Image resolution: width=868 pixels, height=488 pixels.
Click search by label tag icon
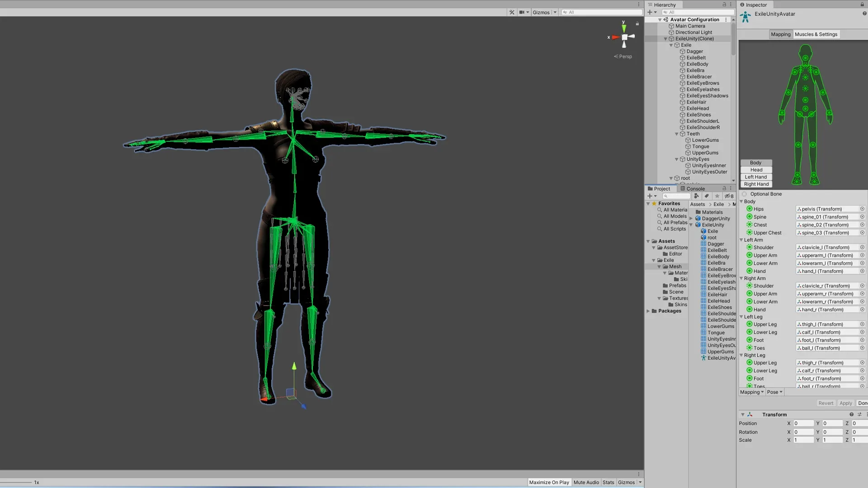pyautogui.click(x=707, y=196)
